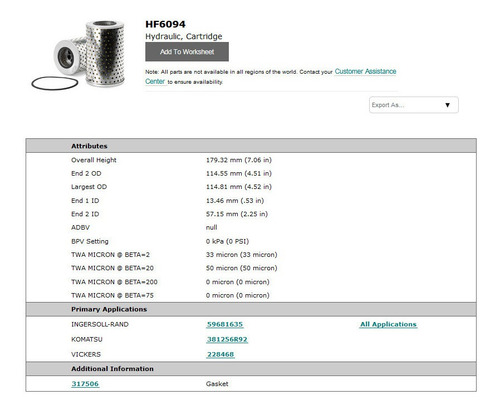Select the 114.55 mm (4.51 in) value
Viewport: 500px width, 413px height.
click(239, 173)
